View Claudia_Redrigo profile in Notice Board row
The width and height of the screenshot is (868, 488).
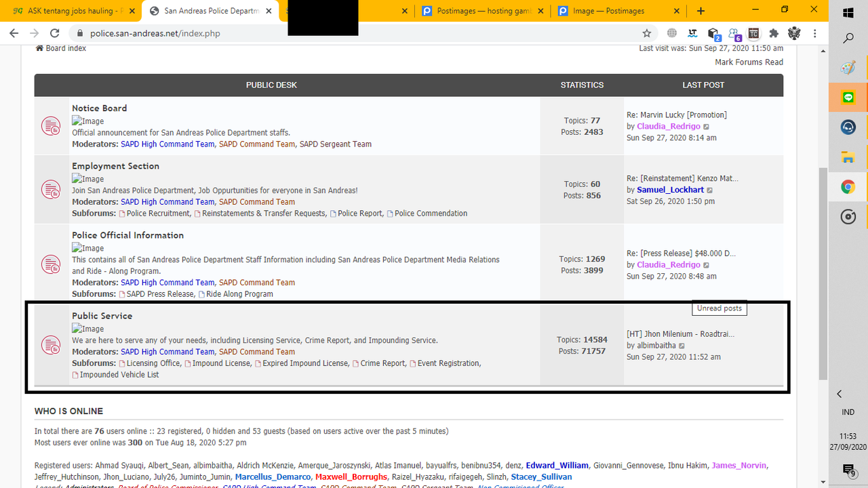click(668, 126)
